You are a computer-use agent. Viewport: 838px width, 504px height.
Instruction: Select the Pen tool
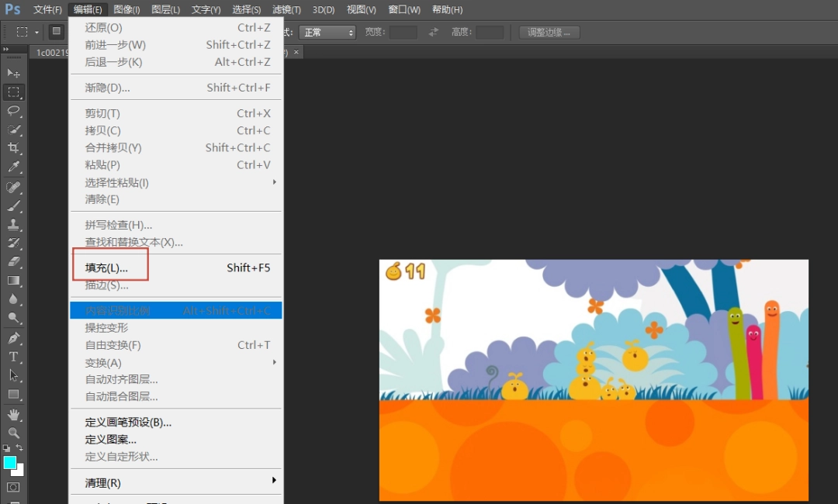click(x=13, y=338)
